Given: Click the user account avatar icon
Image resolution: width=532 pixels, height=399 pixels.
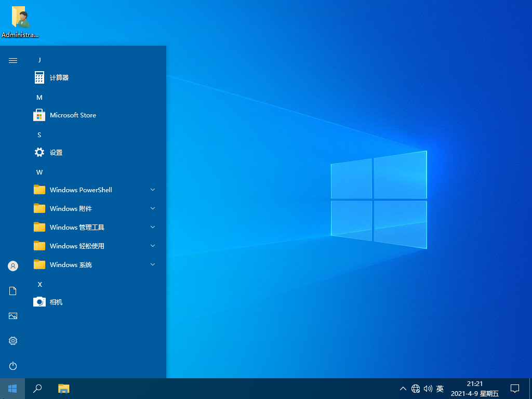Looking at the screenshot, I should click(13, 266).
